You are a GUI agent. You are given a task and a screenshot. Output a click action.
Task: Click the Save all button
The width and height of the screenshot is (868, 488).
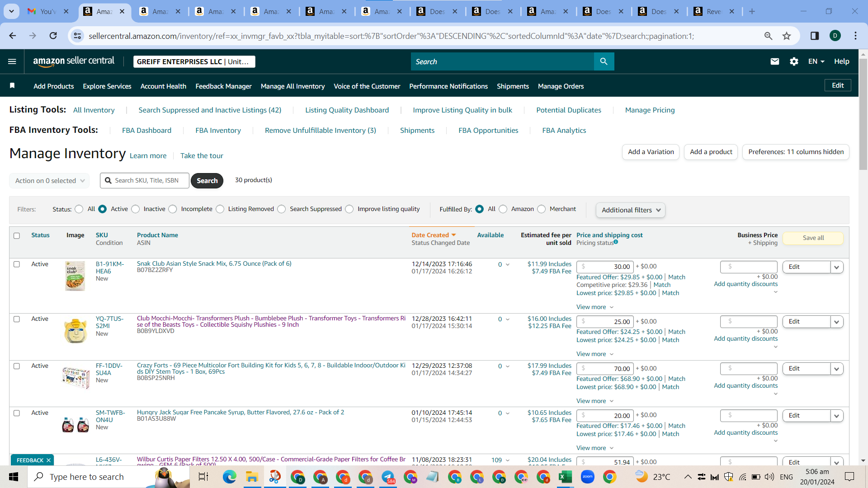pos(813,238)
